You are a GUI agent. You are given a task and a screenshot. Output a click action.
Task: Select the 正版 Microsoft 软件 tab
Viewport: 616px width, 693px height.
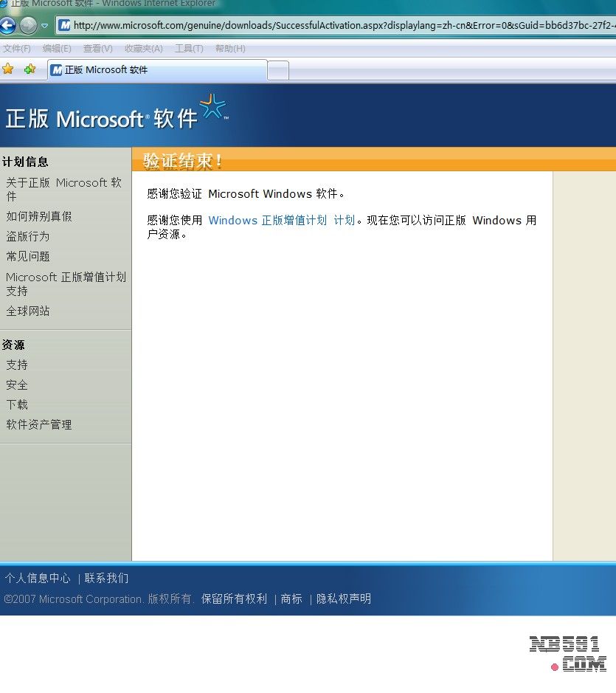(156, 70)
